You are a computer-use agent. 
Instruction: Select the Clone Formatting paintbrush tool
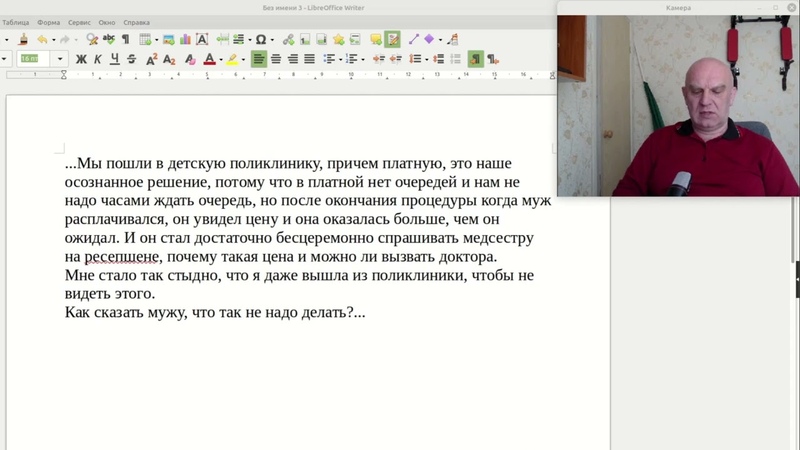pyautogui.click(x=23, y=39)
